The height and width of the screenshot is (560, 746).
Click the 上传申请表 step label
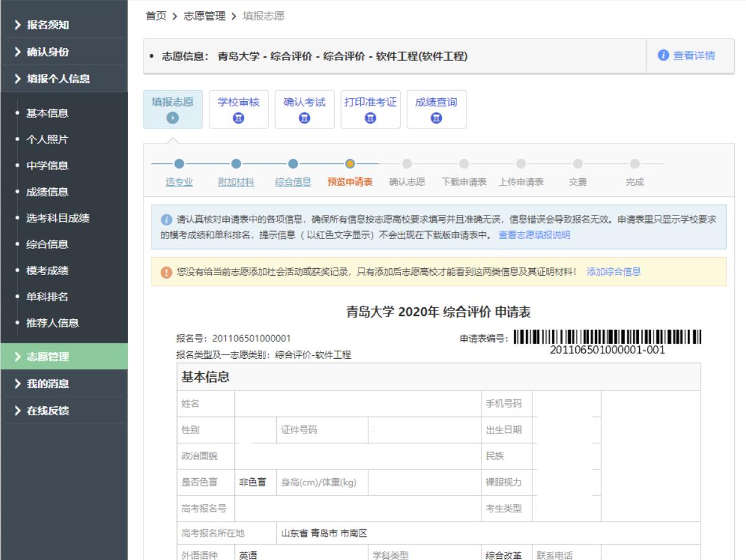pos(521,182)
